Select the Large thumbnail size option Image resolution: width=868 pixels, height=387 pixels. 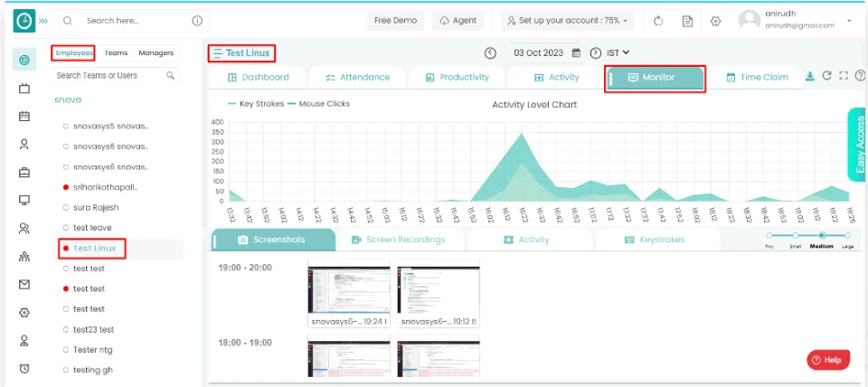(847, 235)
